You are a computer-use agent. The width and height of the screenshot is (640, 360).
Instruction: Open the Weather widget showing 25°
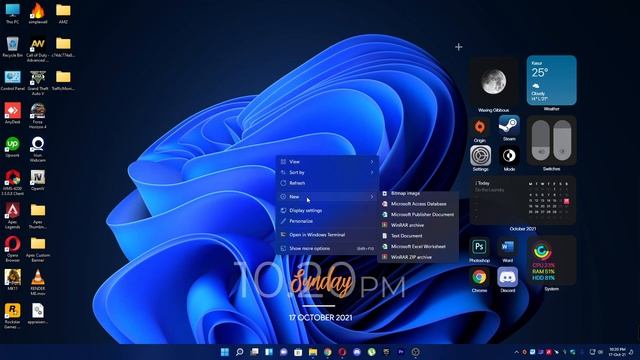coord(551,80)
